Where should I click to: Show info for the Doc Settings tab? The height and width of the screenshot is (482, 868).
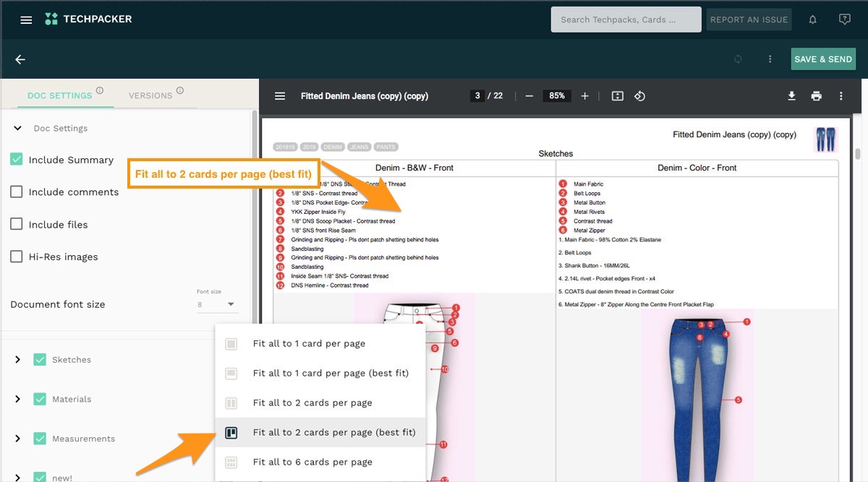pyautogui.click(x=100, y=90)
